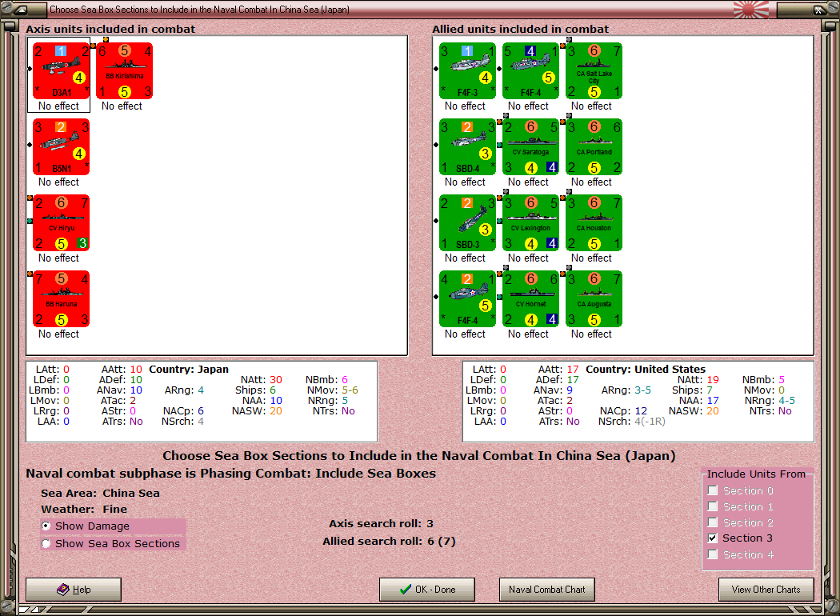Image resolution: width=840 pixels, height=616 pixels.
Task: Click the Help book icon
Action: tap(62, 590)
